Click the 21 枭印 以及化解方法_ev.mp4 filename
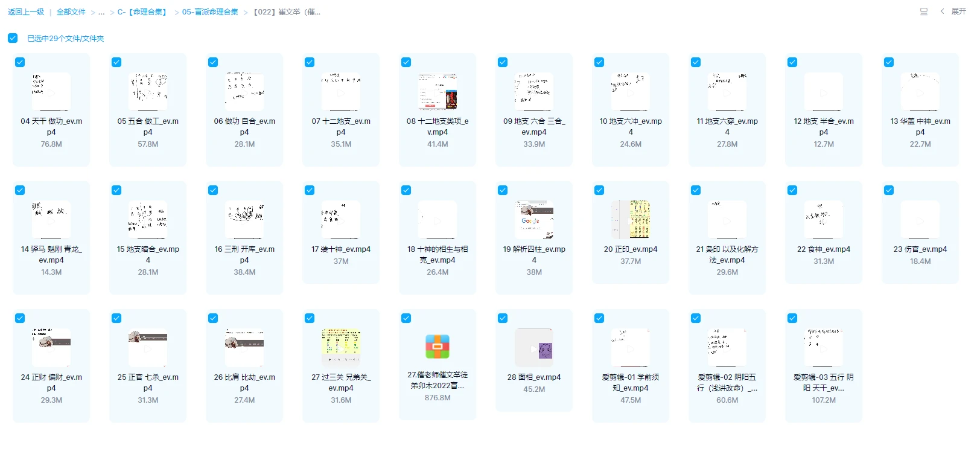Image resolution: width=980 pixels, height=451 pixels. tap(727, 254)
